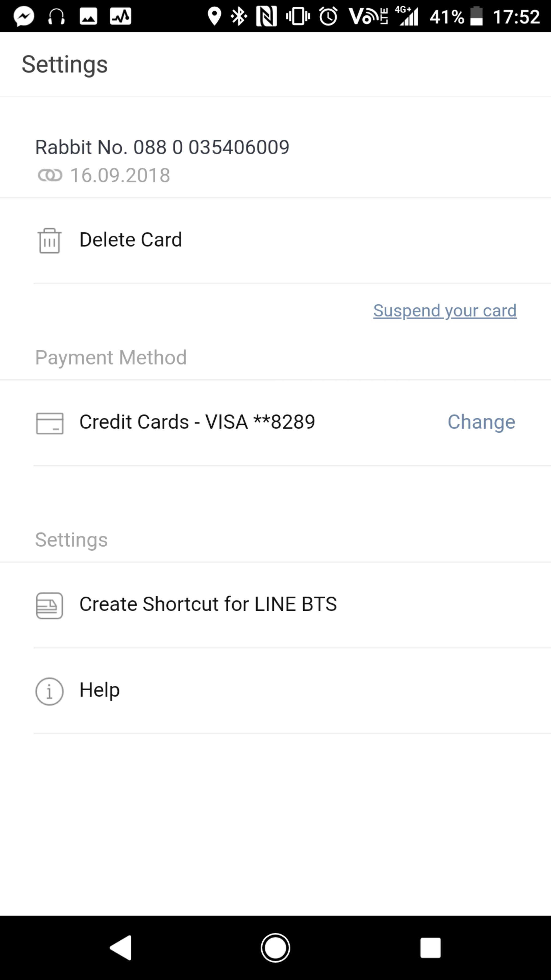This screenshot has width=551, height=980.
Task: Tap the Bluetooth icon in status bar
Action: tap(239, 17)
